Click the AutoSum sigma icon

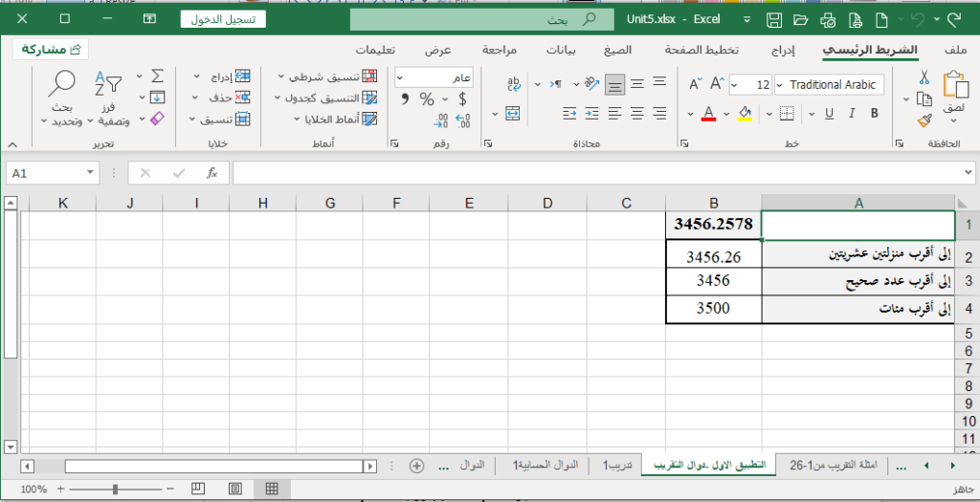[159, 76]
